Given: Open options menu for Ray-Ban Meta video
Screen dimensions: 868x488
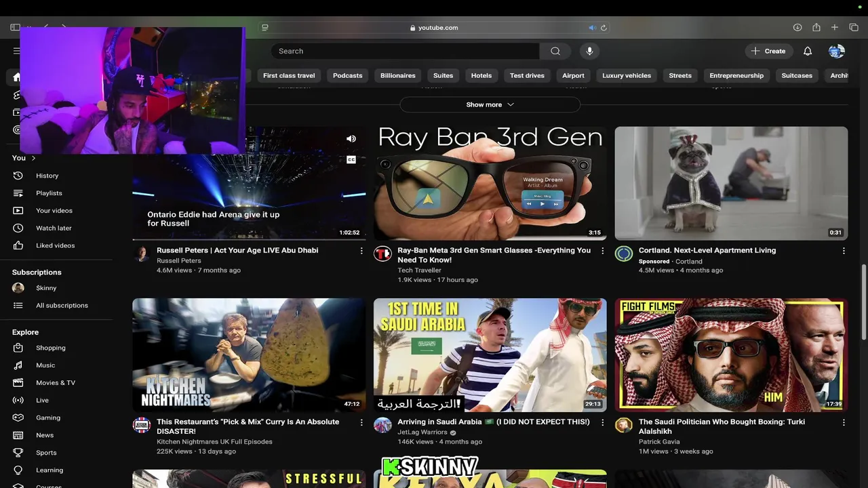Looking at the screenshot, I should point(602,251).
